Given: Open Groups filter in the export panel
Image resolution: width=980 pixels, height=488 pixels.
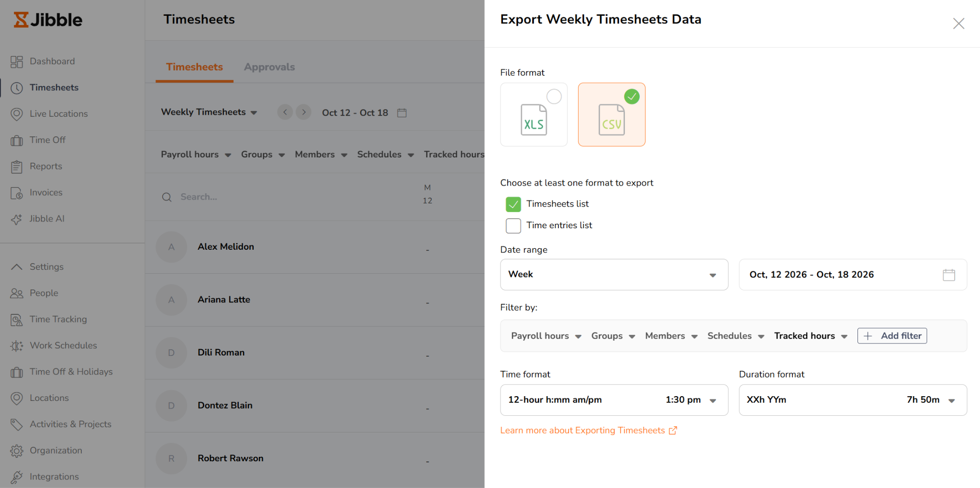Looking at the screenshot, I should (613, 336).
